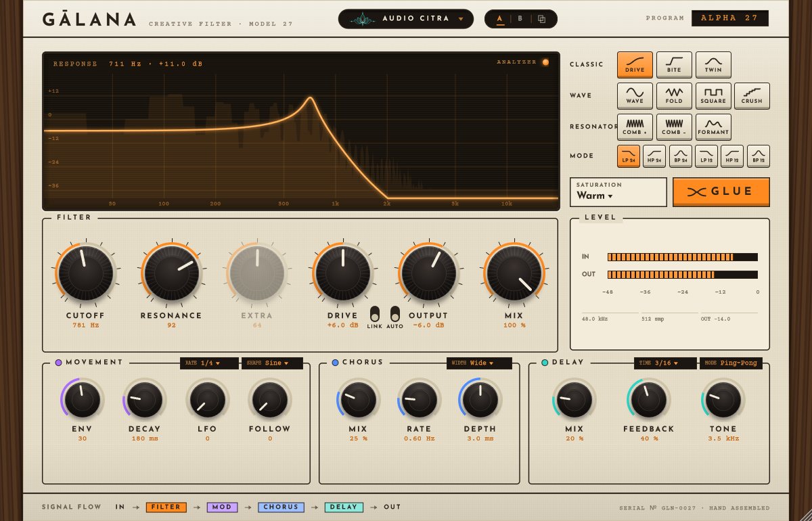Open the Saturation Warm dropdown
The height and width of the screenshot is (521, 812).
click(x=618, y=191)
